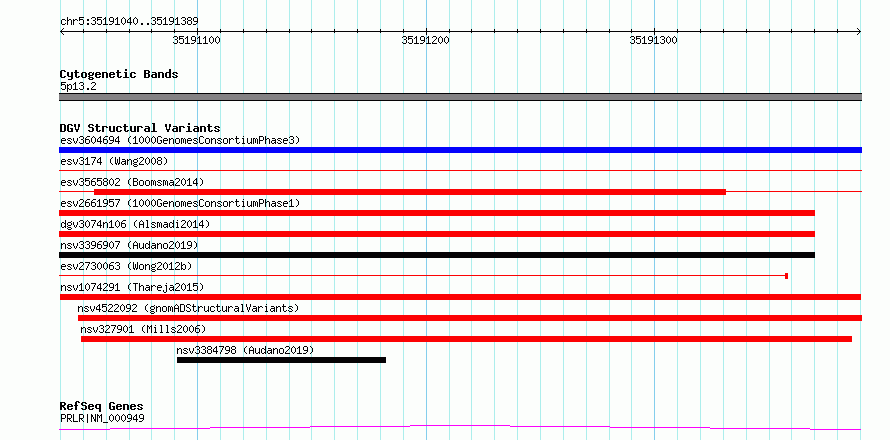Click the blue esv3604694 variant bar
This screenshot has width=890, height=440.
460,150
